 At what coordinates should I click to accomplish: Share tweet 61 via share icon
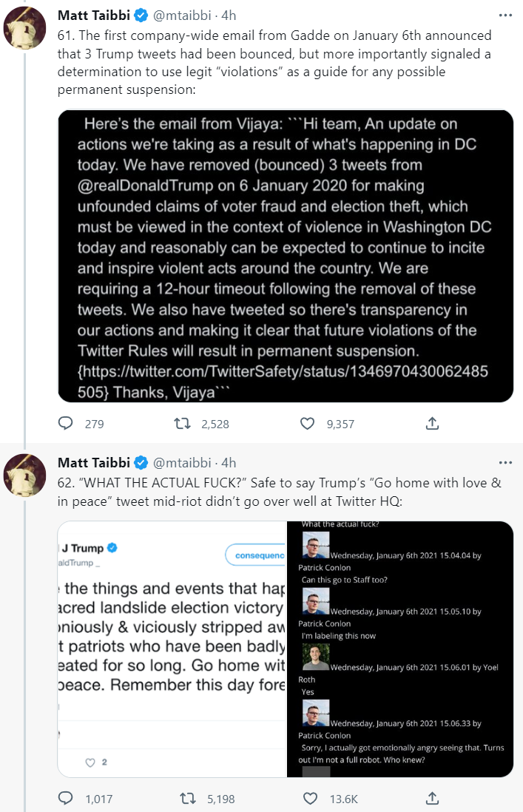pyautogui.click(x=433, y=424)
